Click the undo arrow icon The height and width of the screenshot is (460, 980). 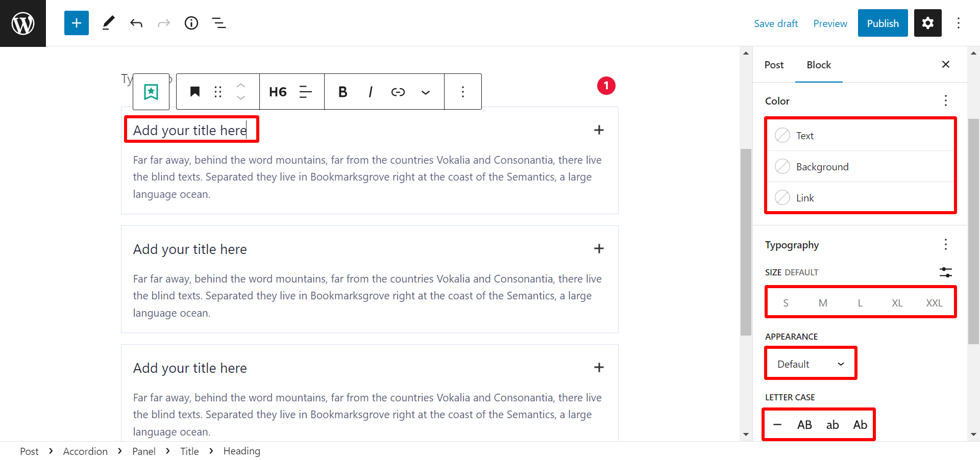pos(136,23)
